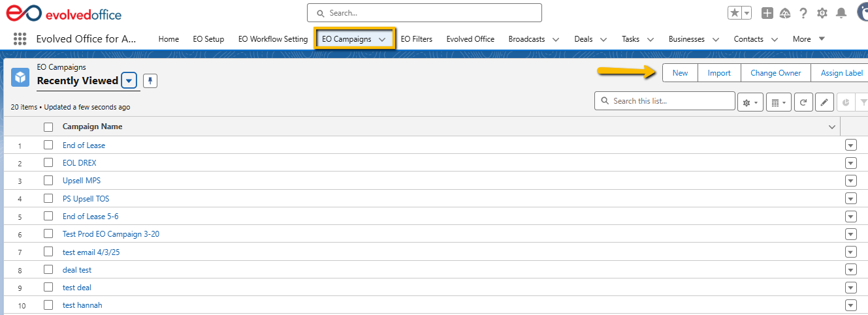Open the user profile avatar
This screenshot has width=868, height=315.
(862, 12)
